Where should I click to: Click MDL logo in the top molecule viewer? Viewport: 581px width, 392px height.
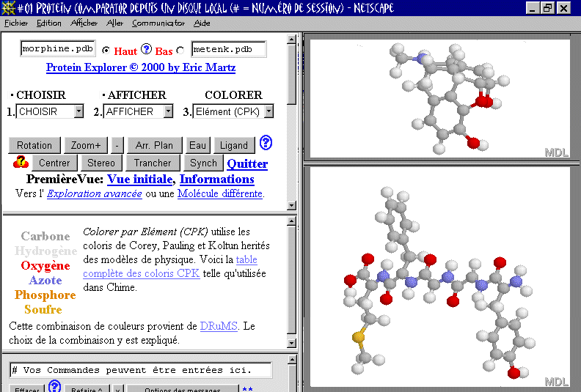[556, 152]
